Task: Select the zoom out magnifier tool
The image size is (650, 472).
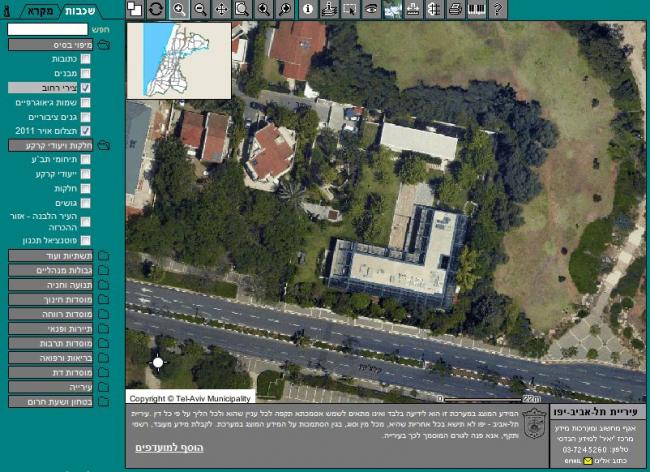Action: pyautogui.click(x=201, y=9)
